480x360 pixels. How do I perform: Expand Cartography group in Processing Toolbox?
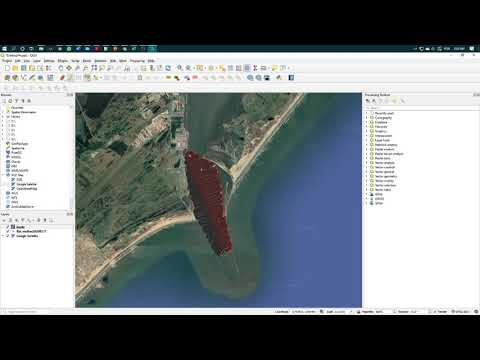pos(367,118)
